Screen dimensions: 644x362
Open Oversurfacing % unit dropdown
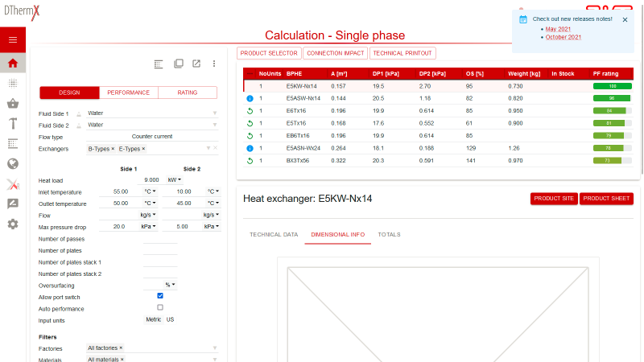(x=170, y=285)
